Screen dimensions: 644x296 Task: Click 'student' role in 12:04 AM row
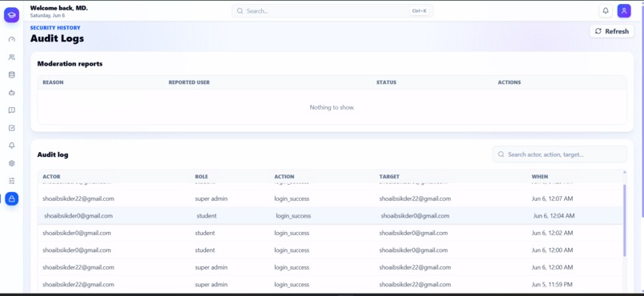pyautogui.click(x=206, y=216)
